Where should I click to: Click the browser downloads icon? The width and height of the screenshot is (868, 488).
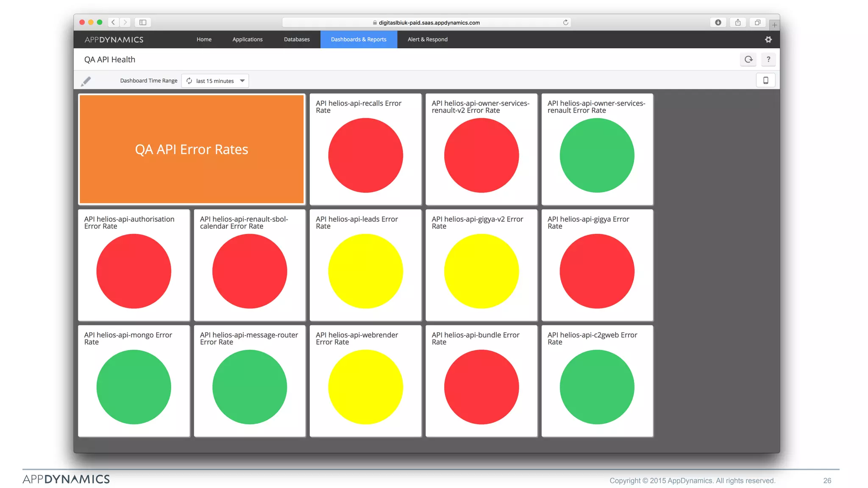pyautogui.click(x=718, y=22)
